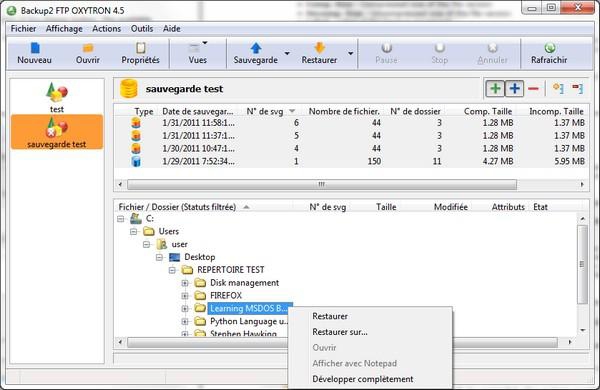
Task: Open the Restaurer toolbar dropdown arrow
Action: click(351, 53)
